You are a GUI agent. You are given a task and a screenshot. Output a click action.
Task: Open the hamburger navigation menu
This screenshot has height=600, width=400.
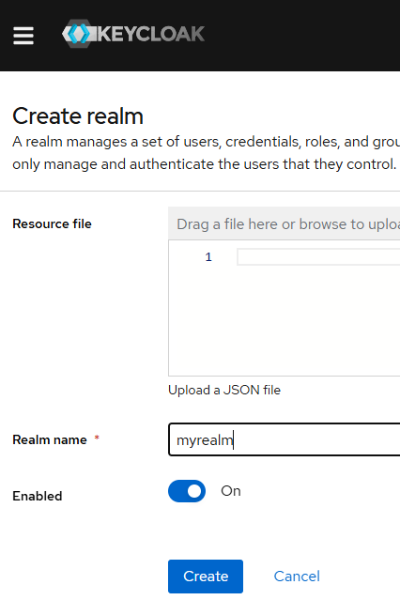23,35
